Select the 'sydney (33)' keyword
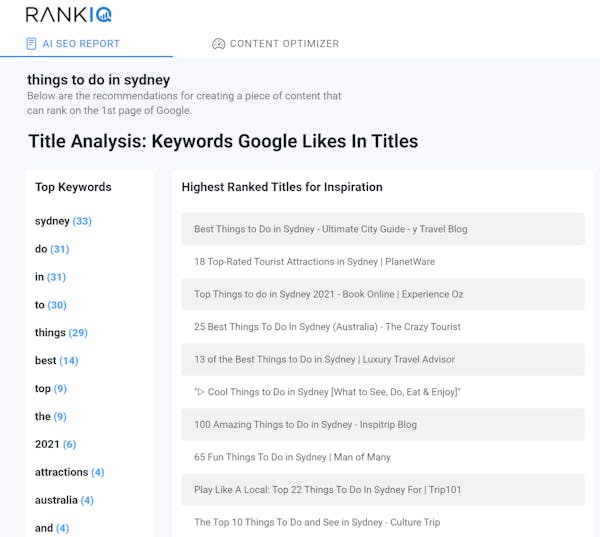 pyautogui.click(x=63, y=221)
